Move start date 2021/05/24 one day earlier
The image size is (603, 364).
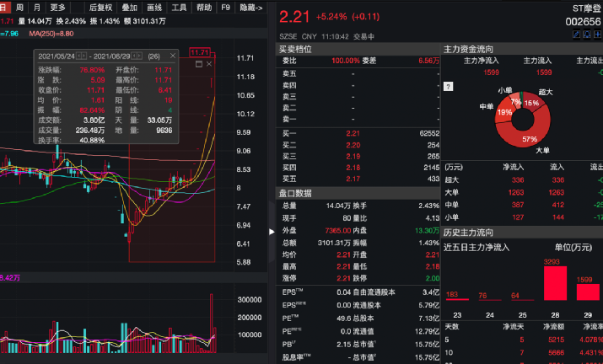[78, 56]
